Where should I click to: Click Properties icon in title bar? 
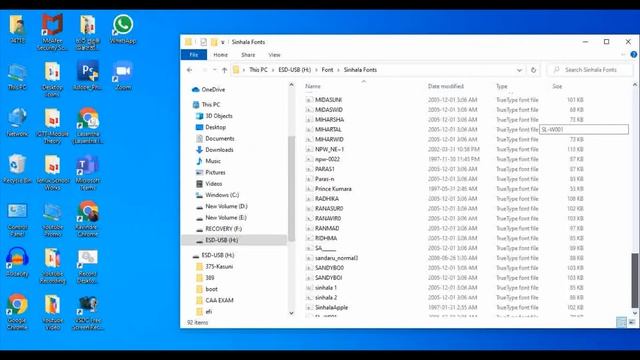[203, 42]
